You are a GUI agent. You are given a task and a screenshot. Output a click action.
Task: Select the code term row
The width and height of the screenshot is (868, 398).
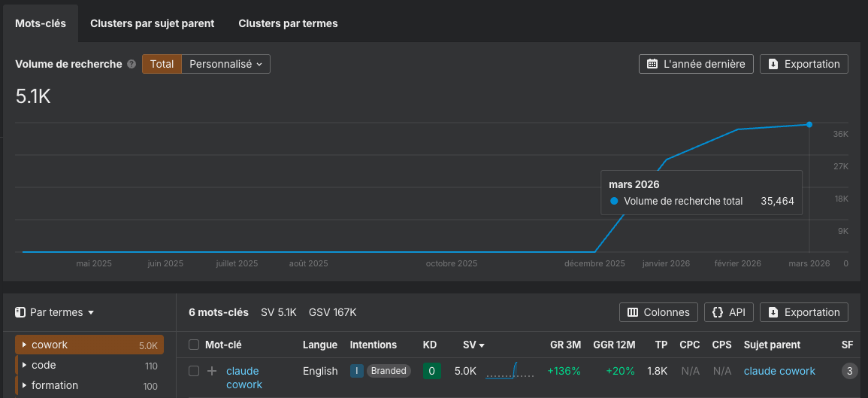pos(89,366)
